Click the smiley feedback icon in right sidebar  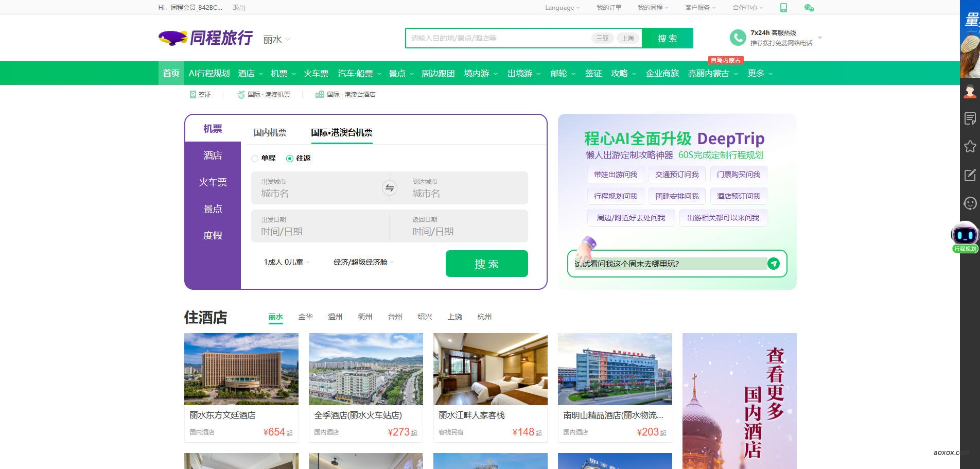(x=971, y=203)
